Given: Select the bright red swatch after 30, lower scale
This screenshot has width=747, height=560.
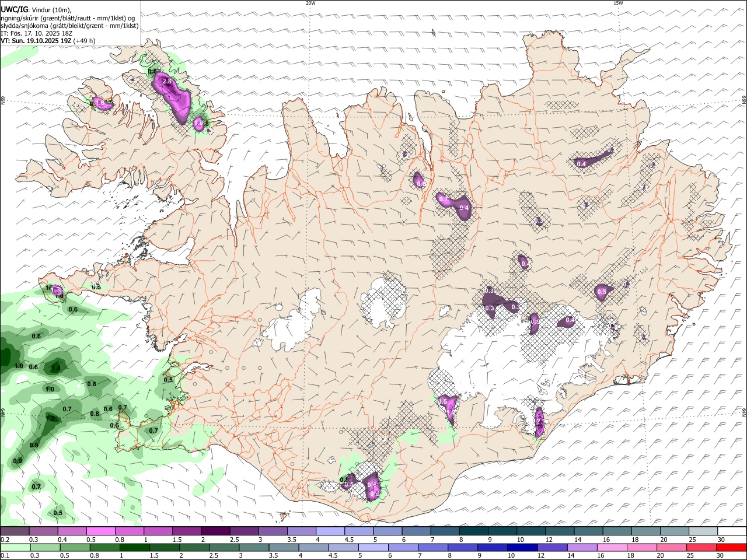Looking at the screenshot, I should 732,547.
